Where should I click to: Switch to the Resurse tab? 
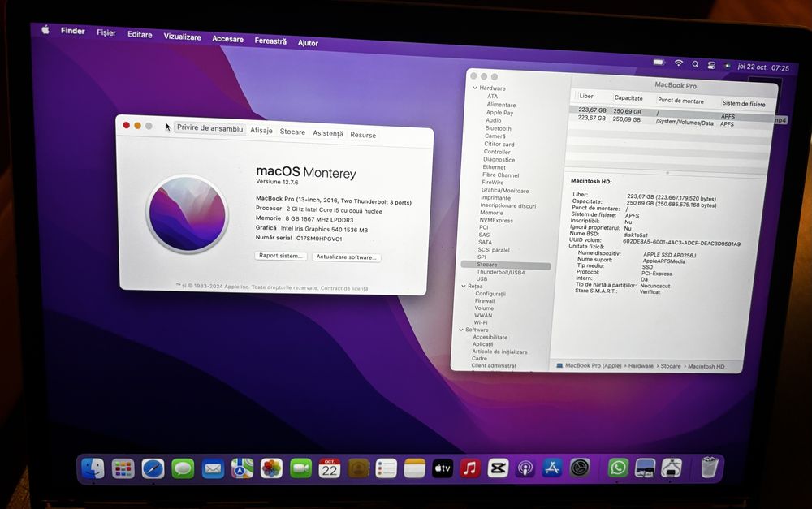[363, 135]
